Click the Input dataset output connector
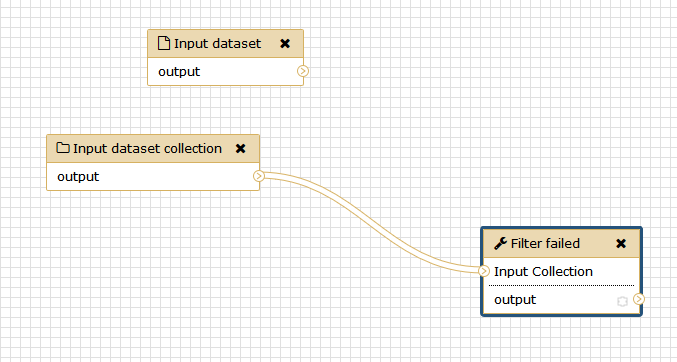 [303, 71]
